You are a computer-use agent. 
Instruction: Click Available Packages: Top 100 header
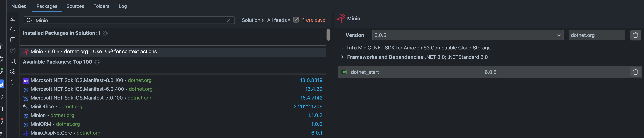(x=57, y=62)
